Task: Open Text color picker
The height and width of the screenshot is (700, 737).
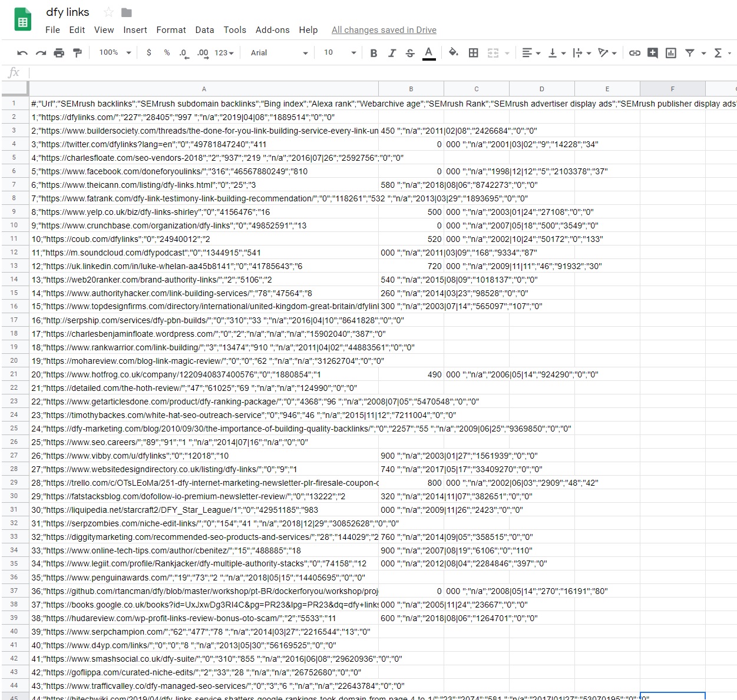Action: (x=429, y=53)
